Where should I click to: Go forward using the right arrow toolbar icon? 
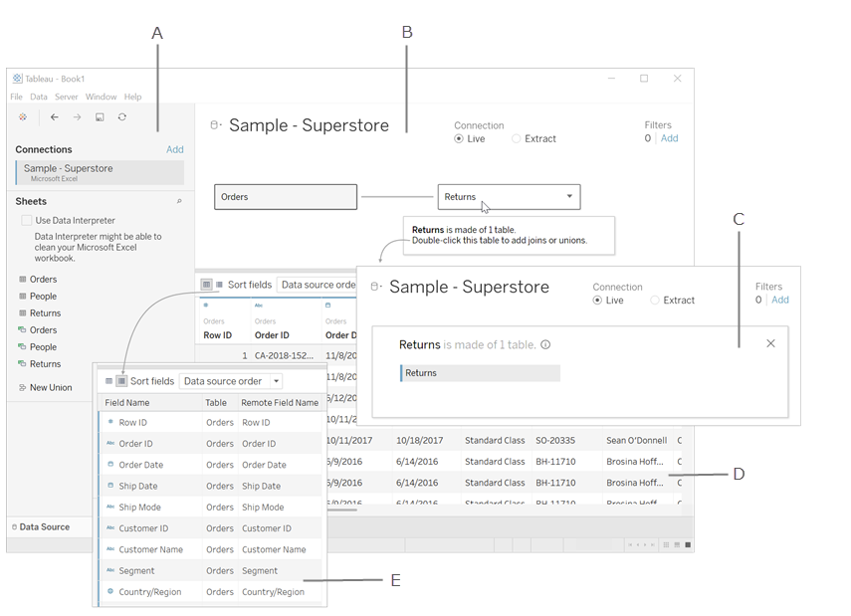(x=77, y=116)
